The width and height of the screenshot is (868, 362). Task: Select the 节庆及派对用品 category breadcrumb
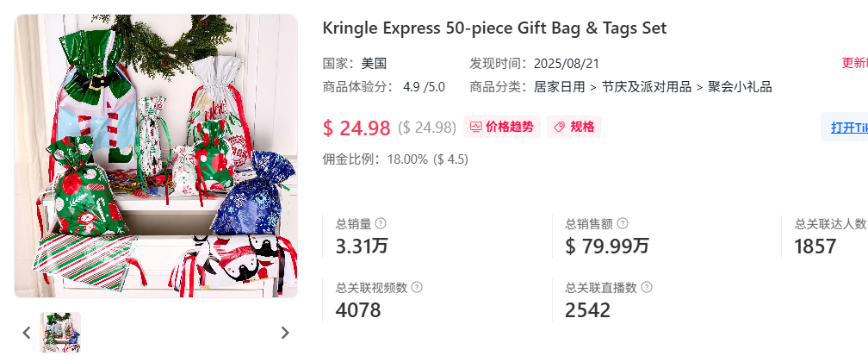(x=647, y=87)
